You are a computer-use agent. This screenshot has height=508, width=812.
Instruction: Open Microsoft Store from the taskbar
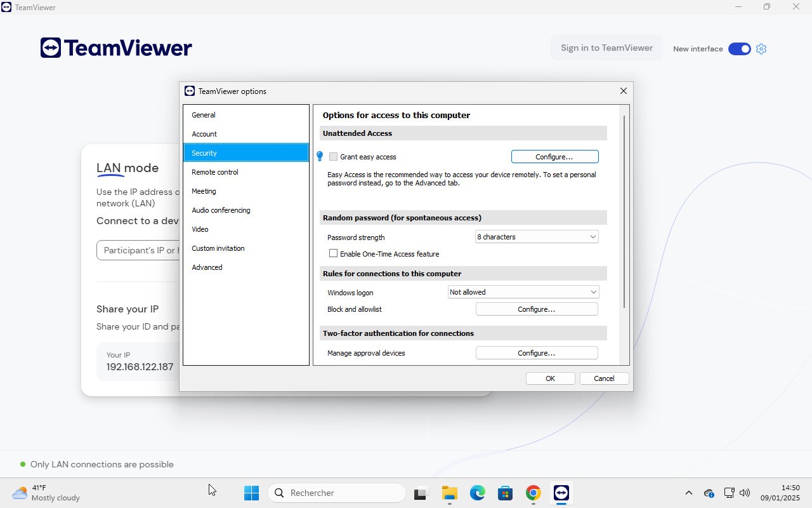point(505,493)
